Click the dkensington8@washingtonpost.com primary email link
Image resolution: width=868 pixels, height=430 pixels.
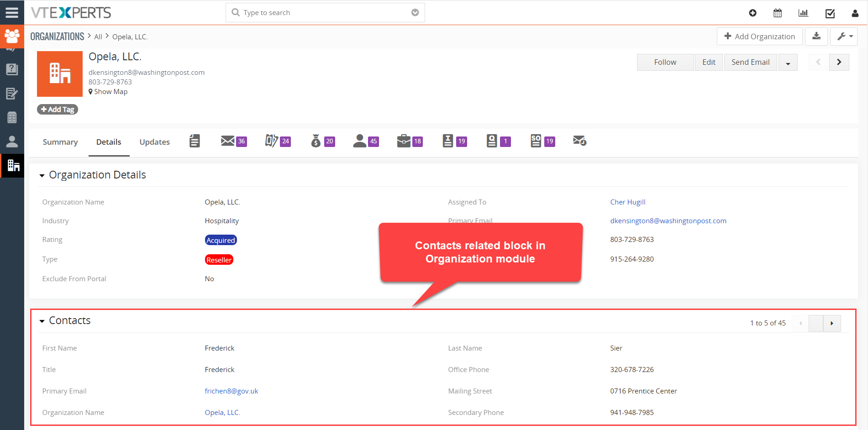[x=668, y=221]
